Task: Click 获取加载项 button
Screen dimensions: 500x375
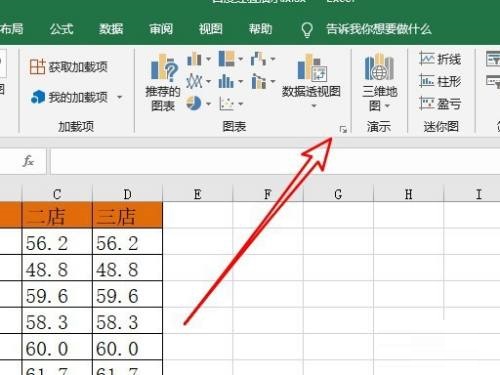Action: (x=68, y=67)
